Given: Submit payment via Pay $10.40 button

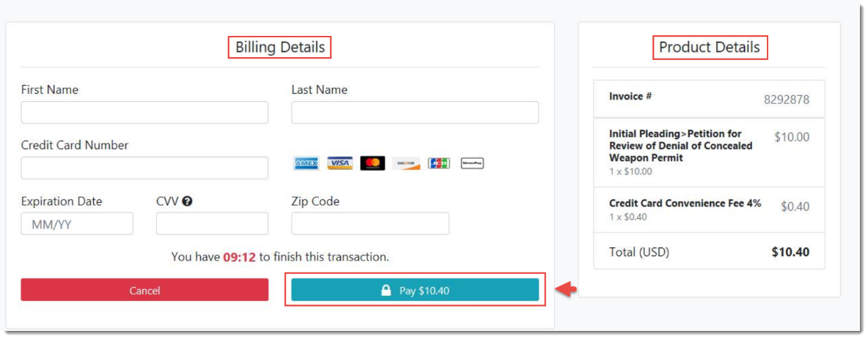Looking at the screenshot, I should pyautogui.click(x=415, y=290).
